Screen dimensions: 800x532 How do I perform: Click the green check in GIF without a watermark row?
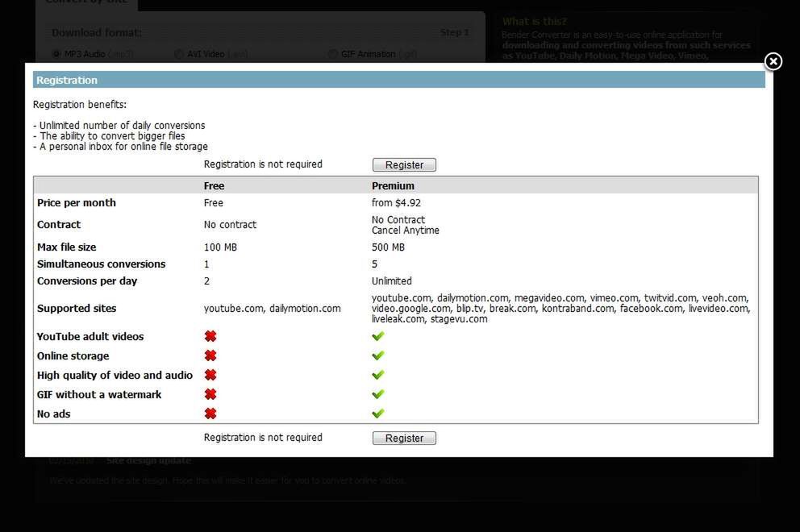point(378,394)
